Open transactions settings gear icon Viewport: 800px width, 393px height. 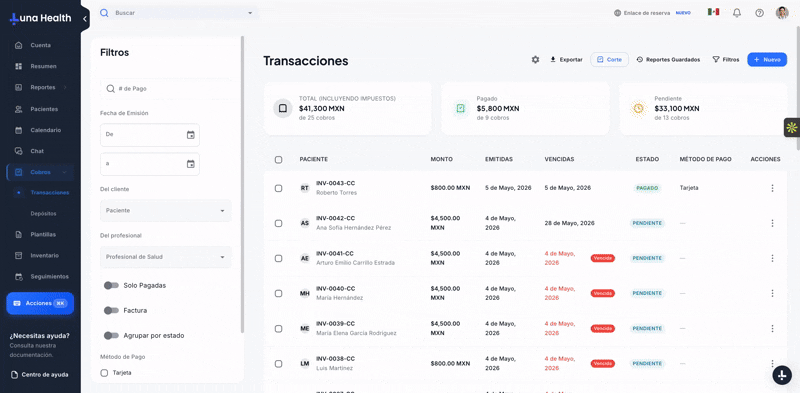(x=535, y=60)
